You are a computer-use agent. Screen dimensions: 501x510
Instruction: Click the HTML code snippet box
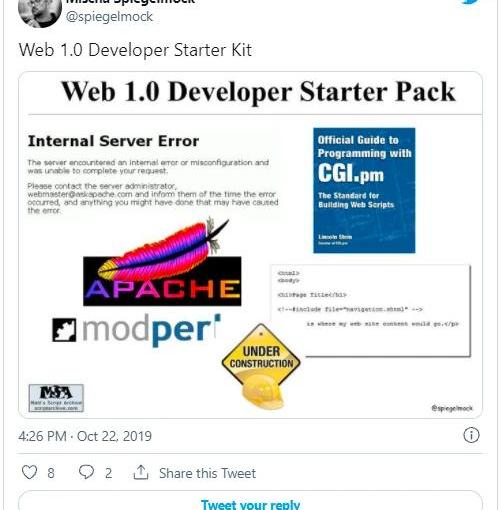tap(371, 310)
